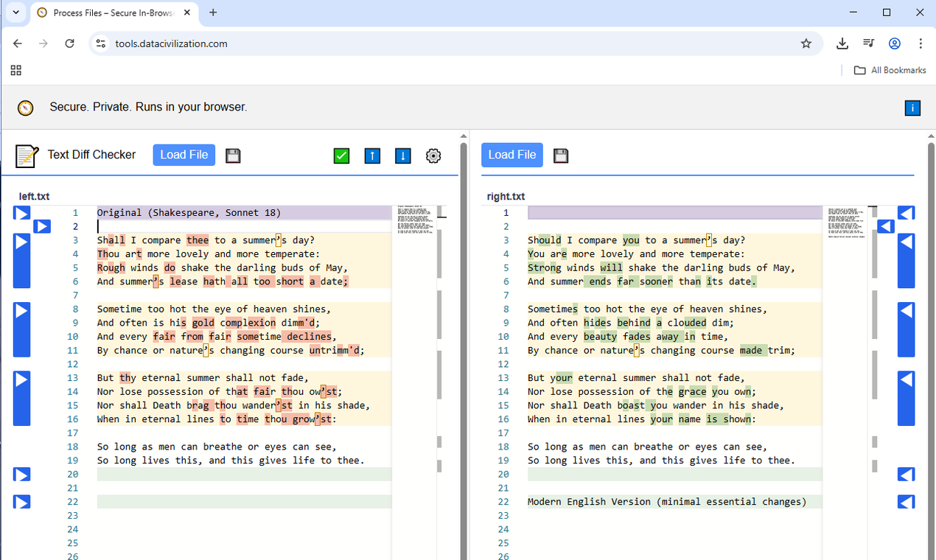Click the Text Diff Checker notepad icon

click(27, 155)
